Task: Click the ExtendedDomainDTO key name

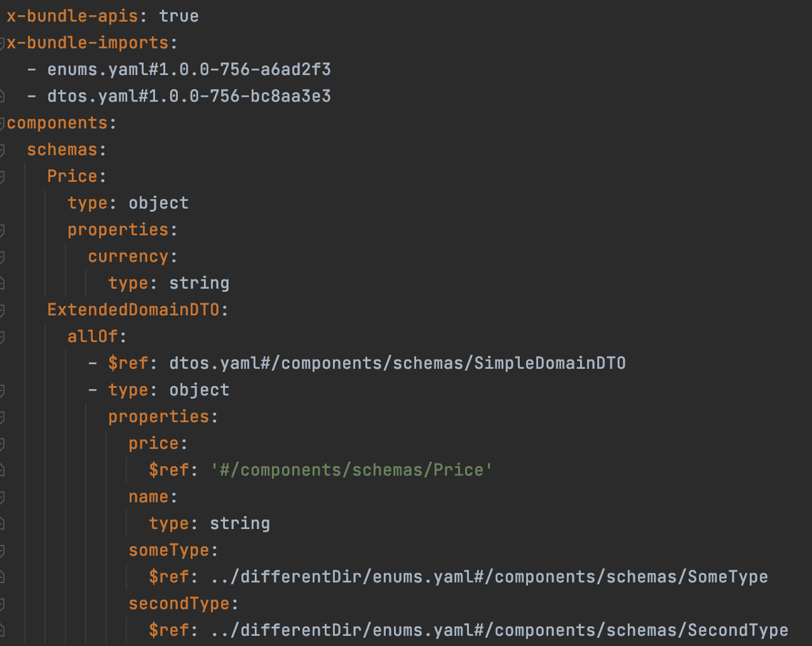Action: click(133, 310)
